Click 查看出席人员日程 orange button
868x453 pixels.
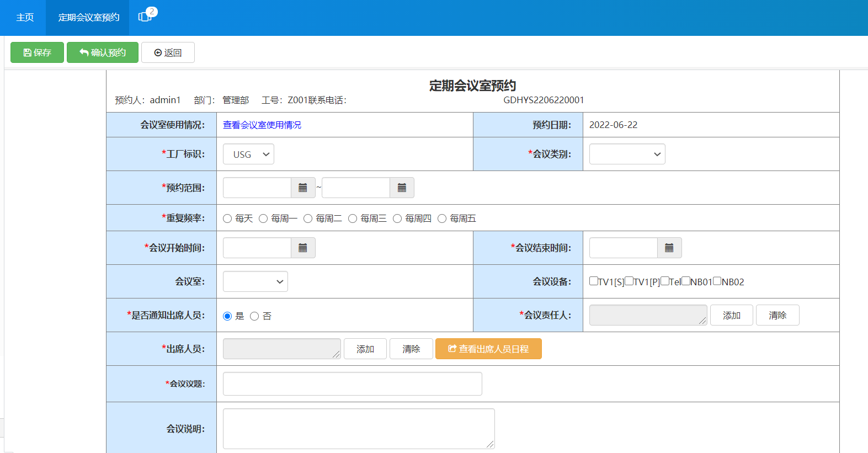click(x=488, y=349)
